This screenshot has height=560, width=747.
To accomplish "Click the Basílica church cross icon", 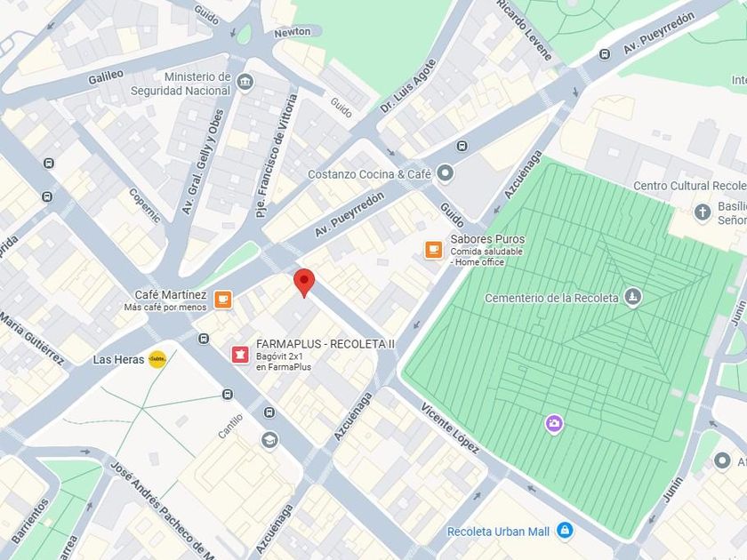I will pos(703,212).
